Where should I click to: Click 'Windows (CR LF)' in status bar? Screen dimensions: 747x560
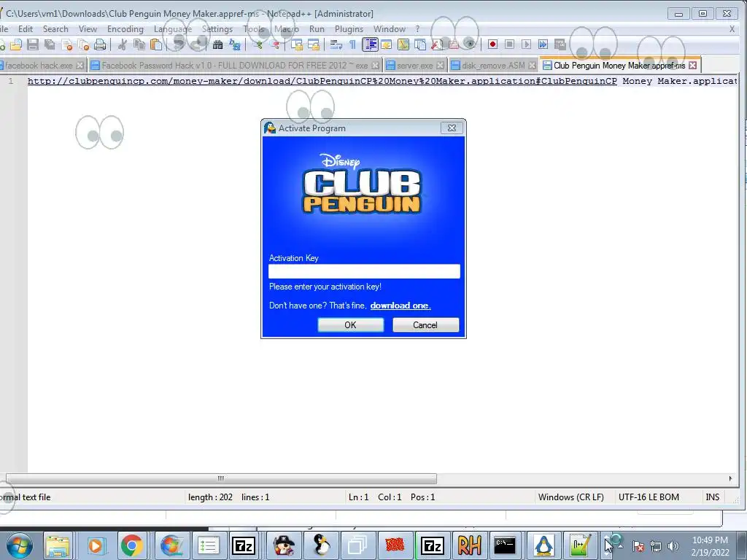[x=570, y=497]
